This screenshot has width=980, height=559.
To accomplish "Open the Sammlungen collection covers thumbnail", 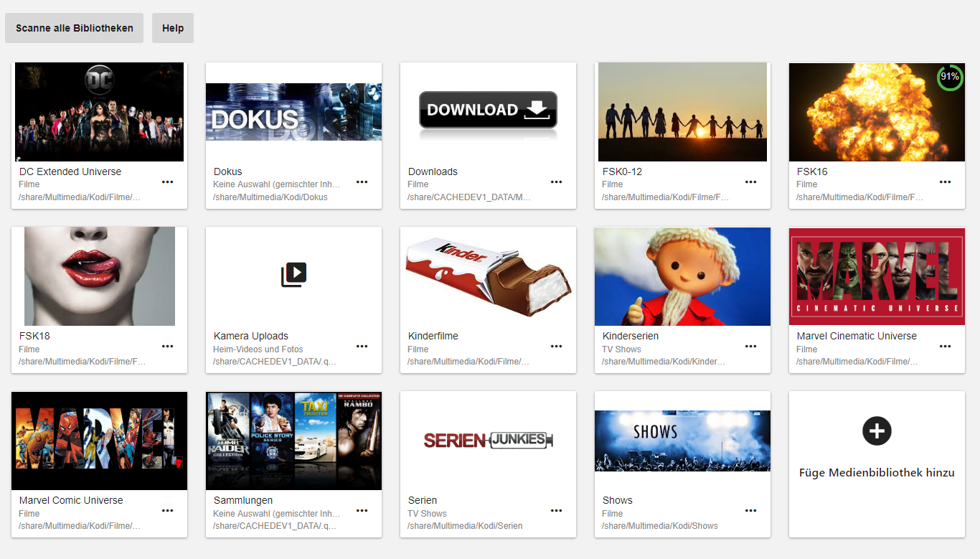I will pos(293,441).
